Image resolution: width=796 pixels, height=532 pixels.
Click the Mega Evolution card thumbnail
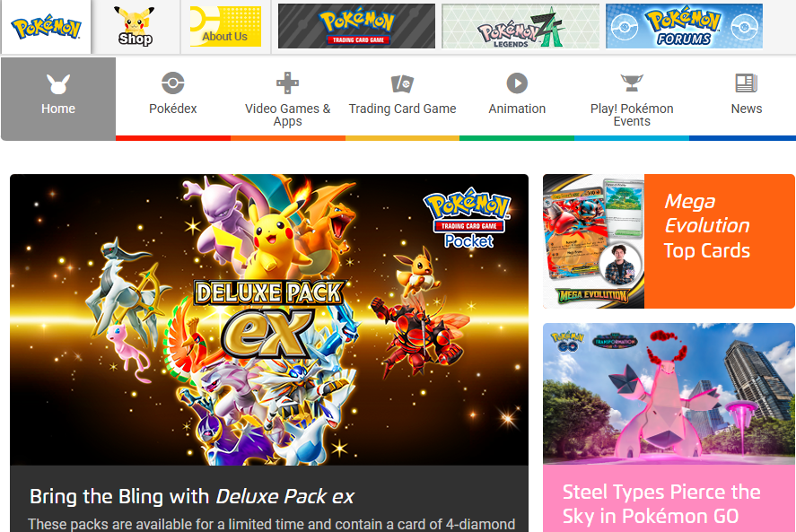coord(594,241)
